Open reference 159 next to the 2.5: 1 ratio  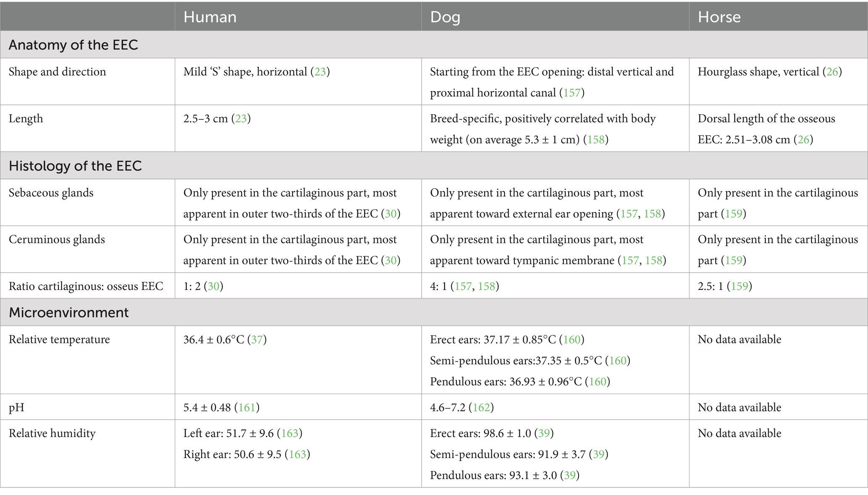click(x=740, y=287)
